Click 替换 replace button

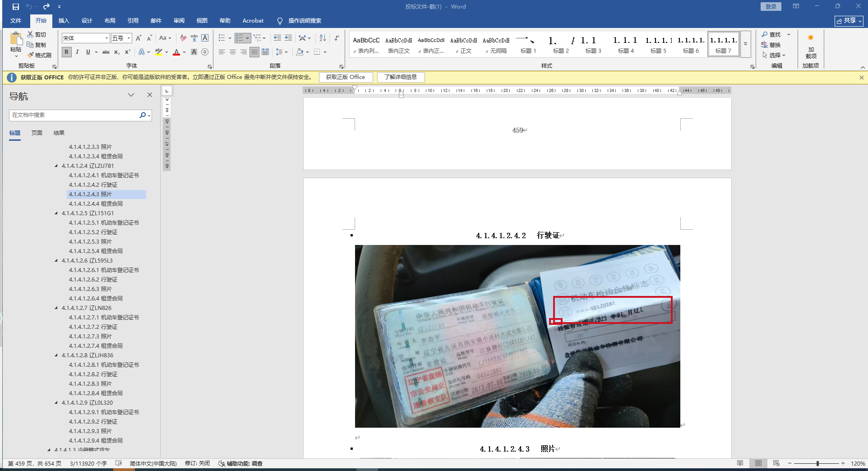click(771, 45)
